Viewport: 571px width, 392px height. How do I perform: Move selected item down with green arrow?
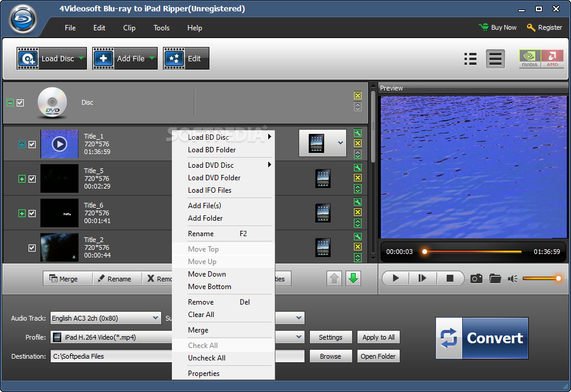[x=353, y=279]
